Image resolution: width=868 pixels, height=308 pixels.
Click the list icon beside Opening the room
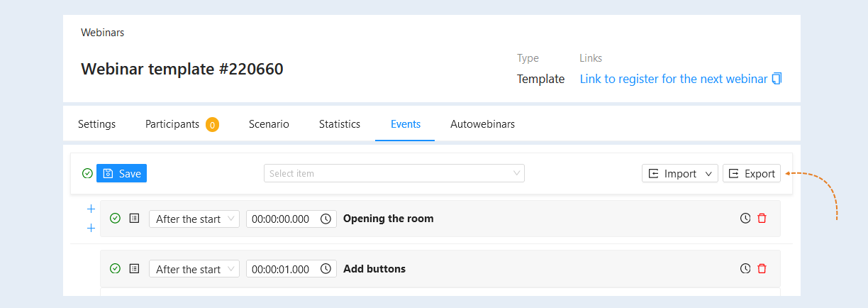click(x=134, y=219)
